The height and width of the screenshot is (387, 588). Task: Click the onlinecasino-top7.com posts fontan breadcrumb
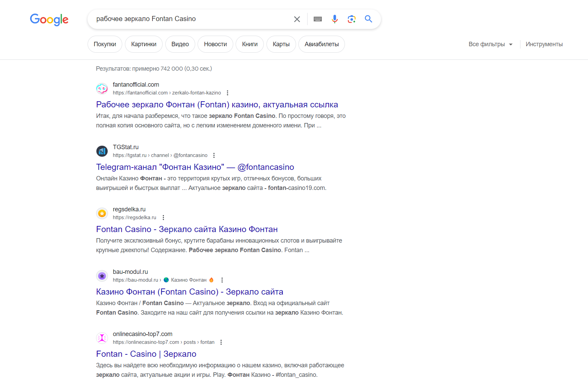pos(164,342)
